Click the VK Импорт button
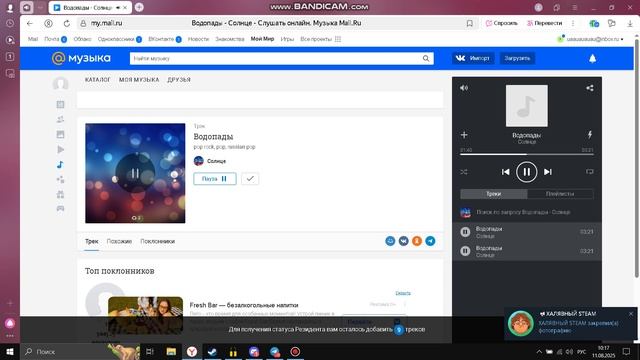The height and width of the screenshot is (360, 640). (x=473, y=58)
